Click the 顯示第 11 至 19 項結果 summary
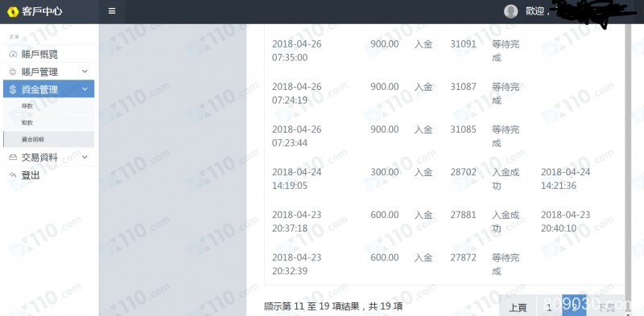The width and height of the screenshot is (644, 316). click(x=333, y=306)
